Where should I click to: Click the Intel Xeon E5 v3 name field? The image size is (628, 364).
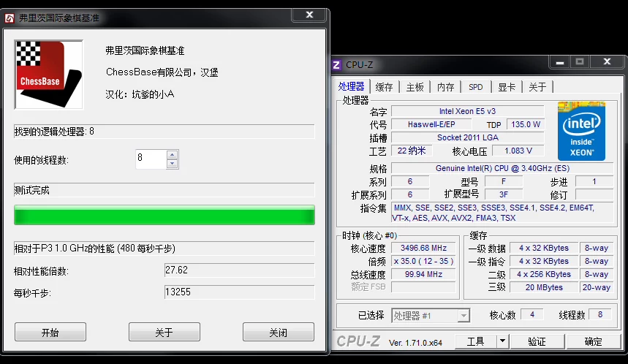tap(467, 111)
